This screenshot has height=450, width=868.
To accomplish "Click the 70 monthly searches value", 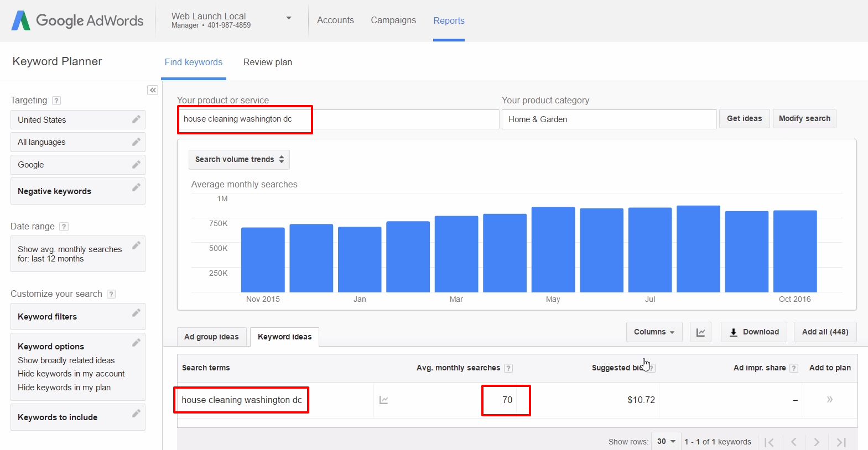I will tap(507, 400).
